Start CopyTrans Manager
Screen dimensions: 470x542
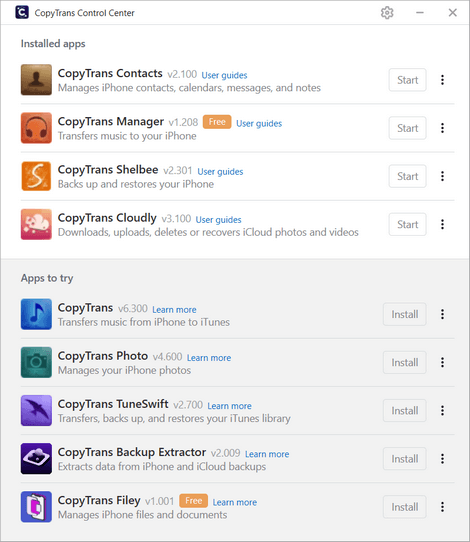click(407, 128)
